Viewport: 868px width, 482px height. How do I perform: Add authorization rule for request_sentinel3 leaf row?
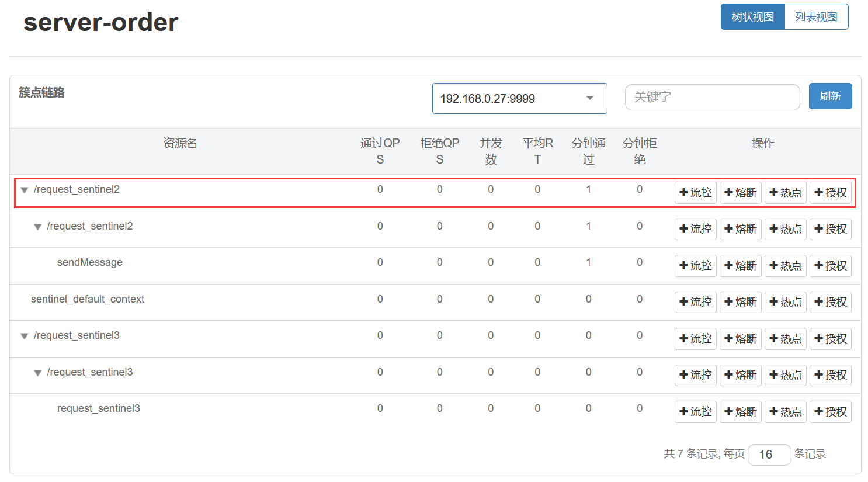tap(830, 412)
